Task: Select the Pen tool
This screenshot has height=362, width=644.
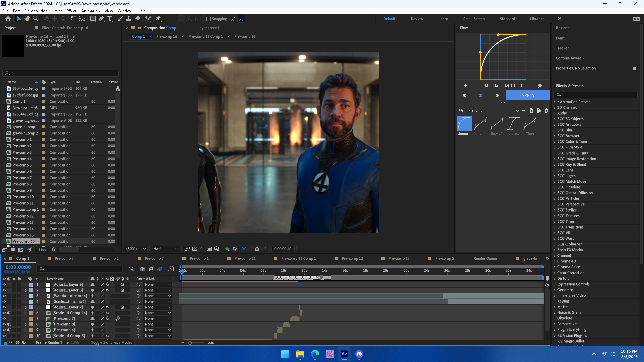Action: pyautogui.click(x=101, y=19)
